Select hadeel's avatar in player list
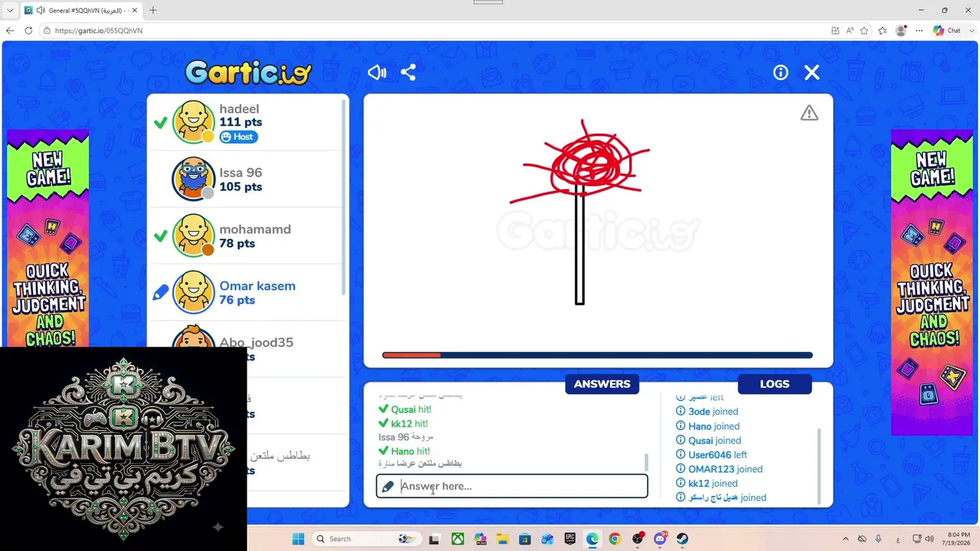 [x=193, y=122]
